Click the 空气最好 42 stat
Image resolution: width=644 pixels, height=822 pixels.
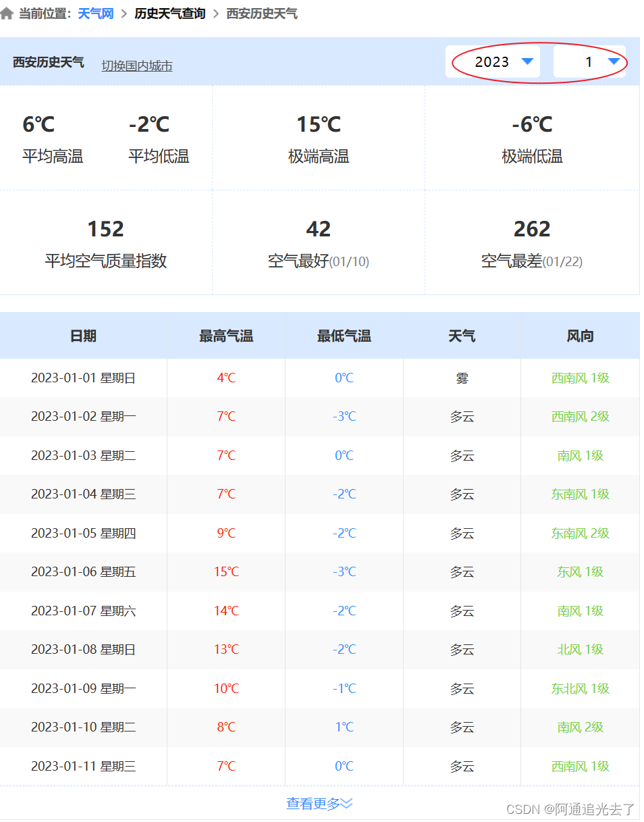(319, 244)
